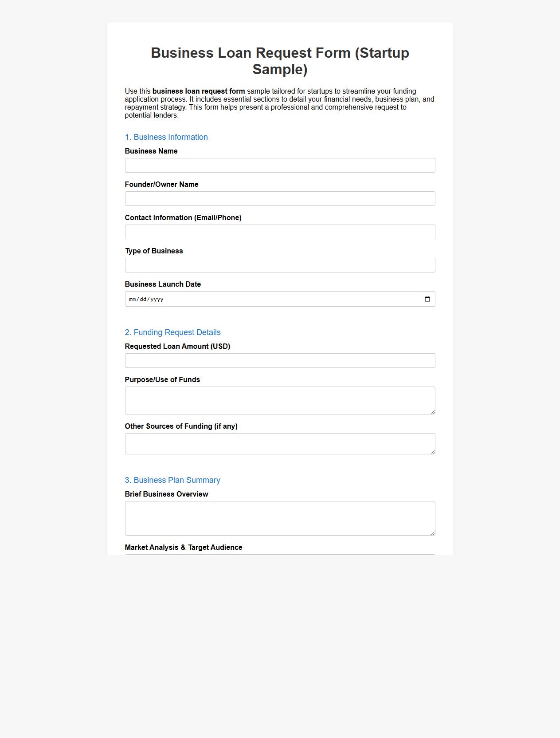Click the Founder/Owner Name input field

tap(280, 198)
